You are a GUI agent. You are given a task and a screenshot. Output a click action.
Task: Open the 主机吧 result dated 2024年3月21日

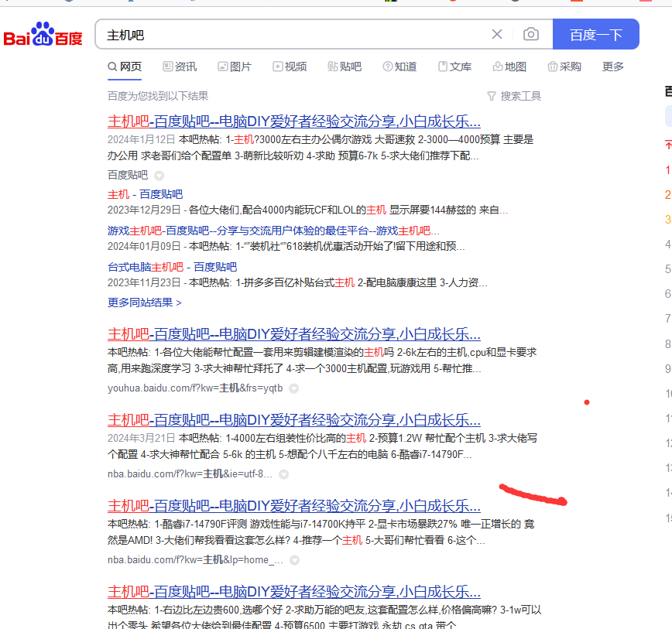(294, 420)
